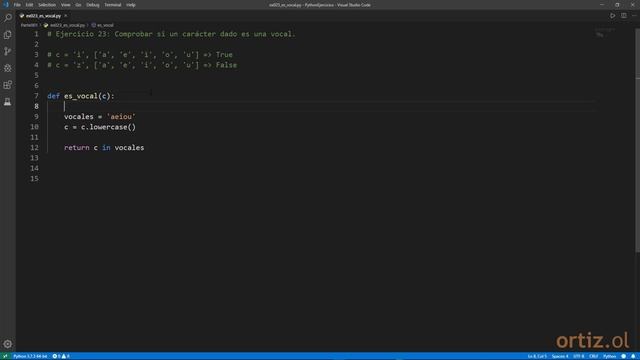Select Python interpreter in status bar

[x=30, y=356]
